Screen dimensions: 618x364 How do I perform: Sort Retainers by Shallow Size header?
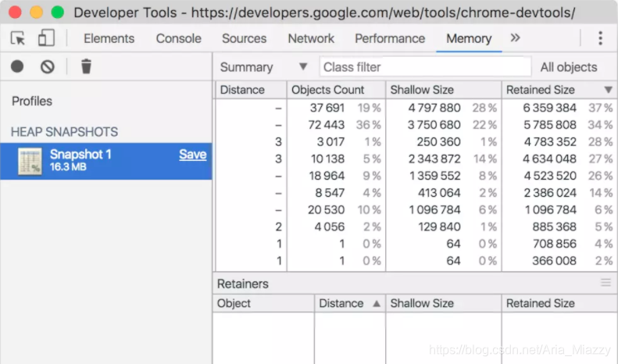point(444,303)
